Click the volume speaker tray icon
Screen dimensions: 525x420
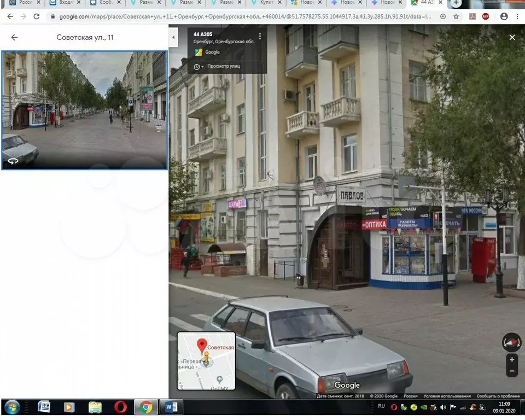pyautogui.click(x=443, y=407)
